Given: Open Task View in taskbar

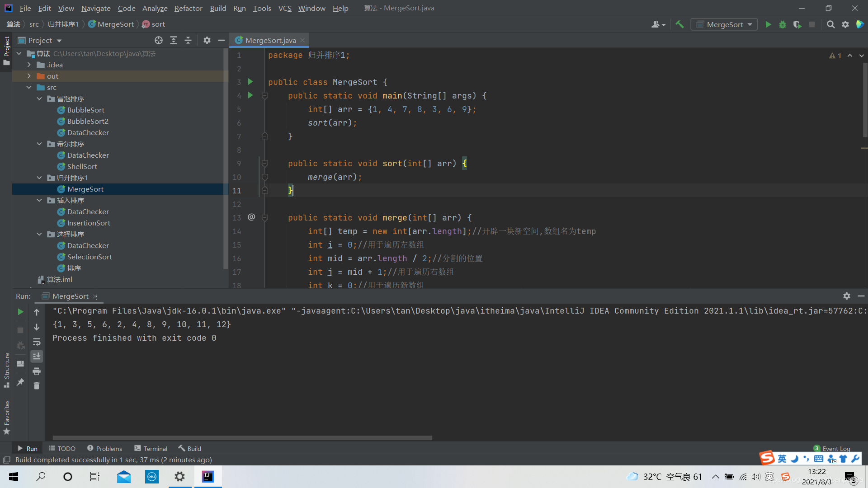Looking at the screenshot, I should point(95,477).
